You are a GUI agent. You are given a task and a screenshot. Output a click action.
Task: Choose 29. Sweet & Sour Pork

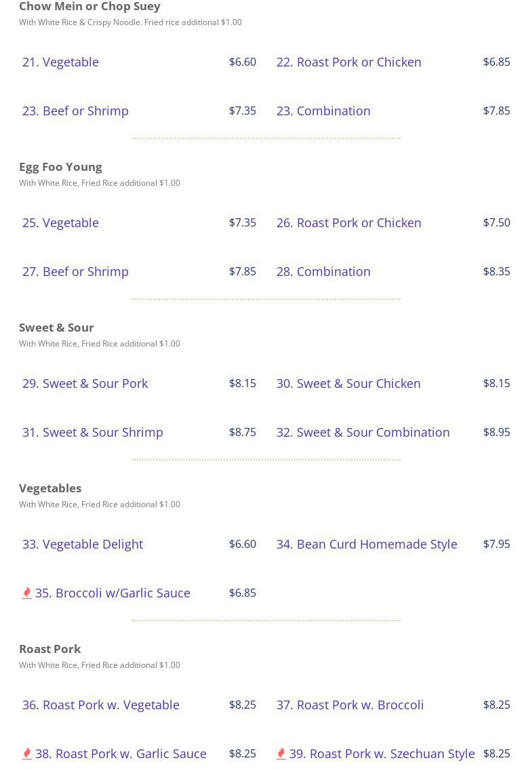click(x=85, y=383)
